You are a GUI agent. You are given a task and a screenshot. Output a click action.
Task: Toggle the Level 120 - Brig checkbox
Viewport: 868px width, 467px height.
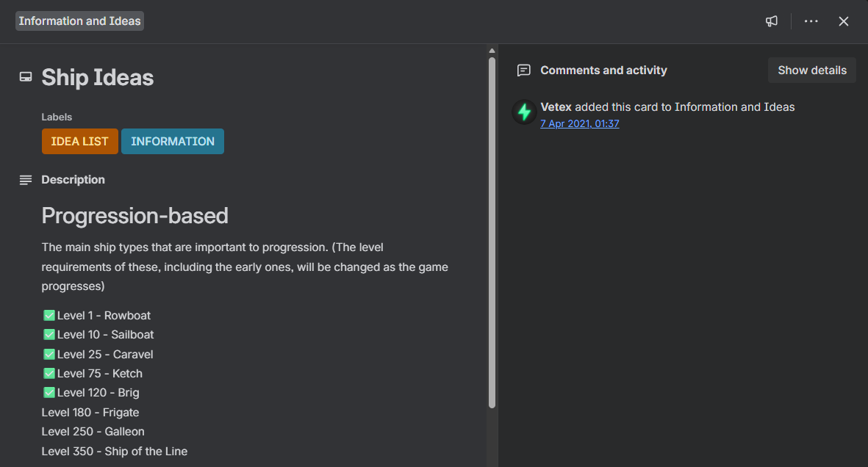[x=49, y=393]
